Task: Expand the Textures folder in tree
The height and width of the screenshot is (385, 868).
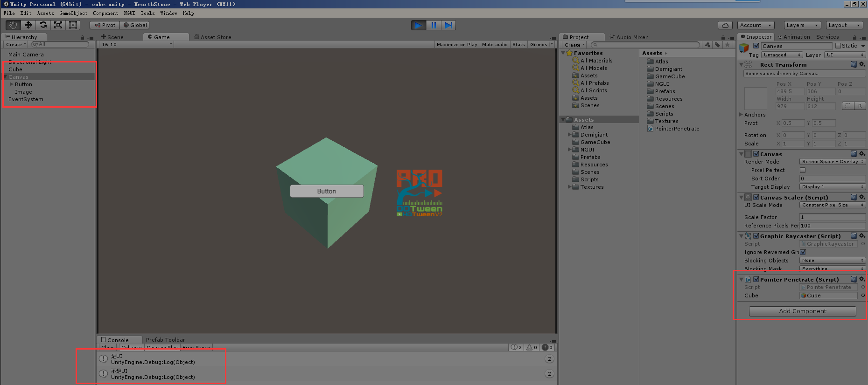Action: 569,187
